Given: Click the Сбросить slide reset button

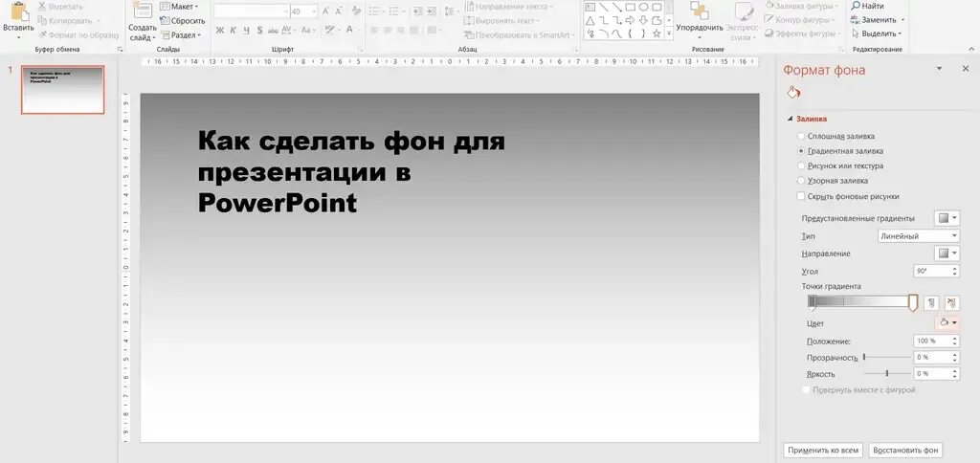Looking at the screenshot, I should (x=183, y=21).
